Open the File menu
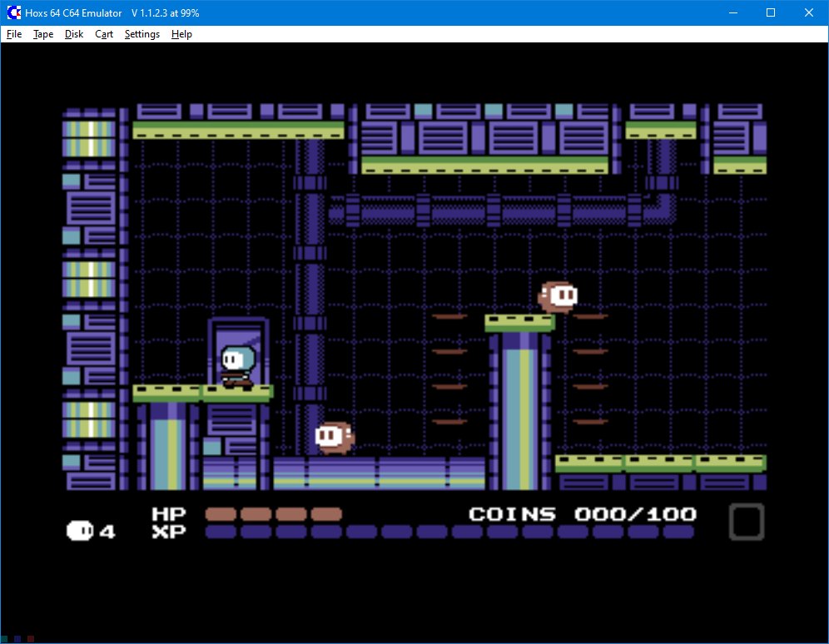The width and height of the screenshot is (829, 644). [x=14, y=34]
